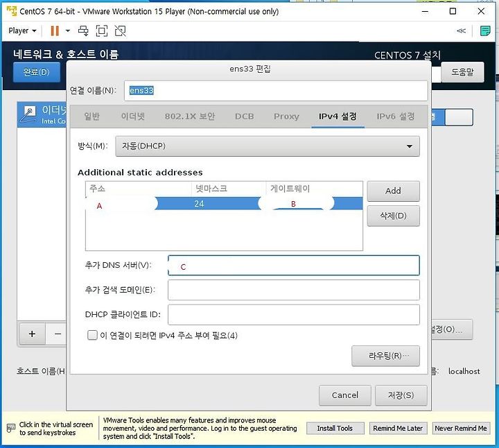Open the 라우팅(R) routing button

[386, 356]
